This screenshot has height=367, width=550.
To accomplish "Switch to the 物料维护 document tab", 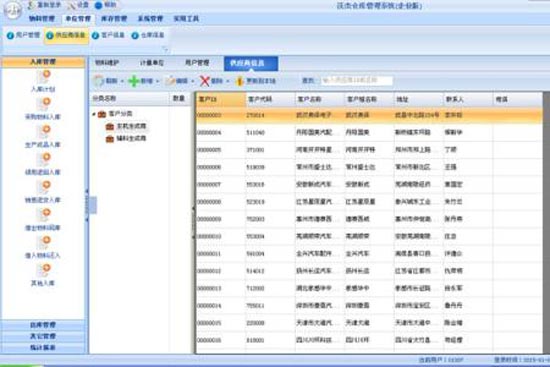I will [x=107, y=63].
